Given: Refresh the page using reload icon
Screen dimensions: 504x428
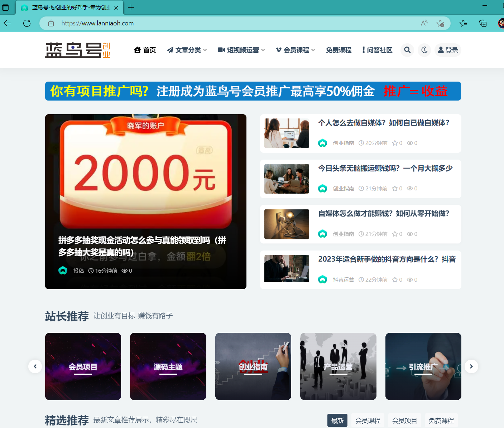Looking at the screenshot, I should (27, 23).
